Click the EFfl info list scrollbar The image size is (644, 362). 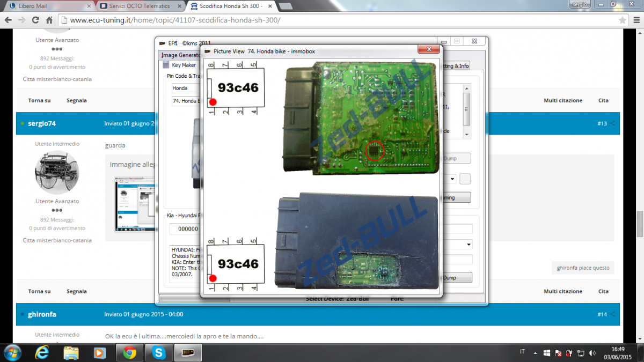pyautogui.click(x=466, y=112)
